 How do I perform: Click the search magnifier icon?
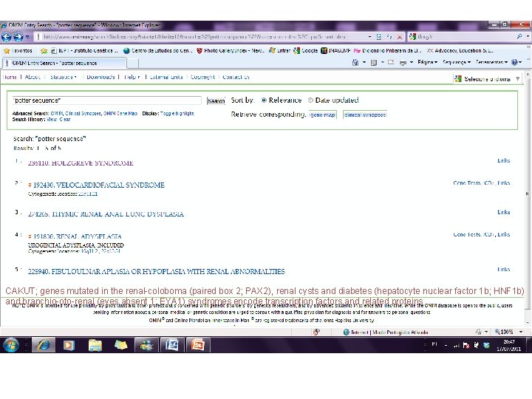pyautogui.click(x=519, y=36)
